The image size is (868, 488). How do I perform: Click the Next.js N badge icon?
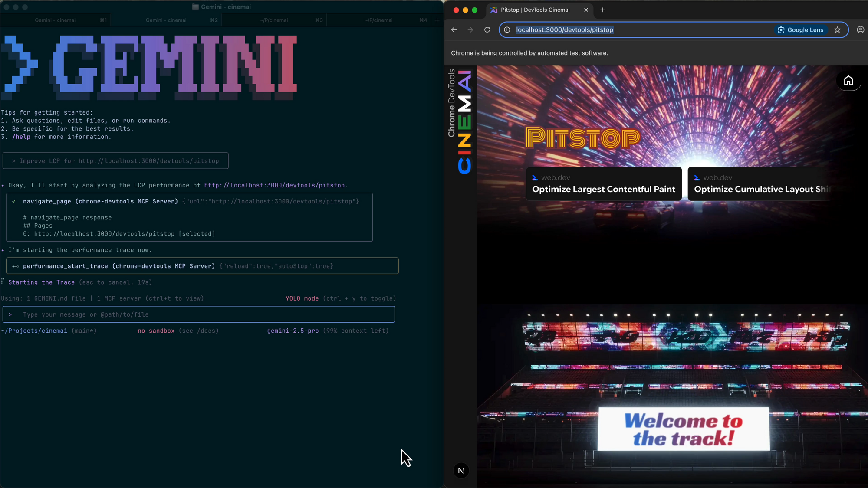click(461, 471)
